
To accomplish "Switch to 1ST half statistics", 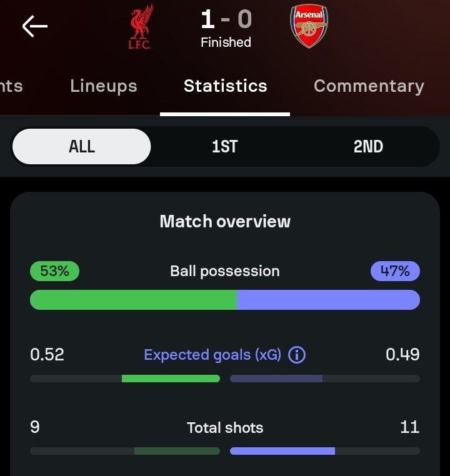I will [225, 147].
